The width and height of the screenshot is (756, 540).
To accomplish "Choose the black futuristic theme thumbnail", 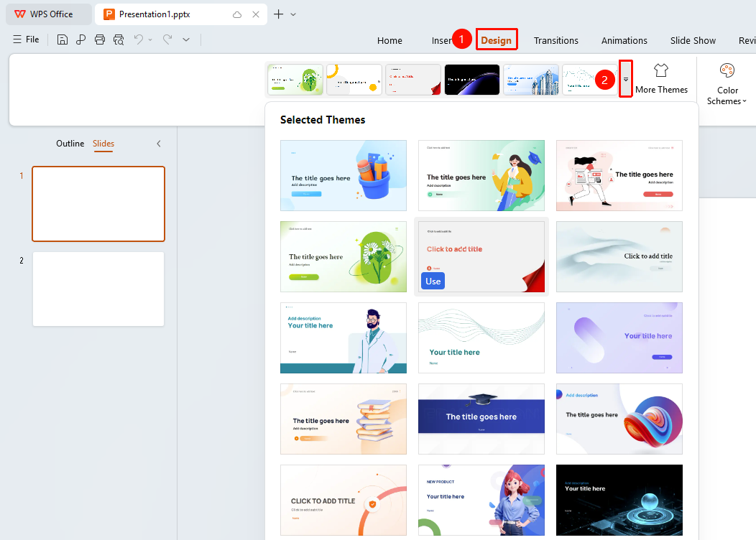I will pyautogui.click(x=619, y=500).
